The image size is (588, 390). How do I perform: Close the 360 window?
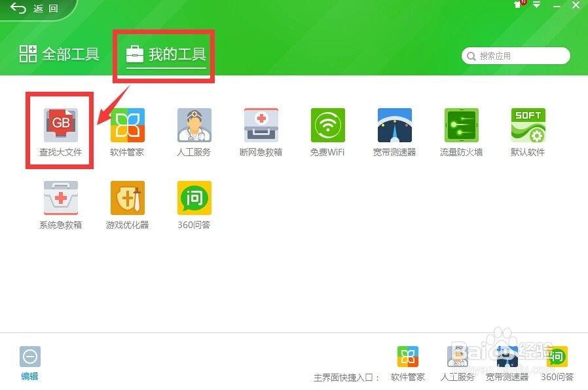coord(576,5)
